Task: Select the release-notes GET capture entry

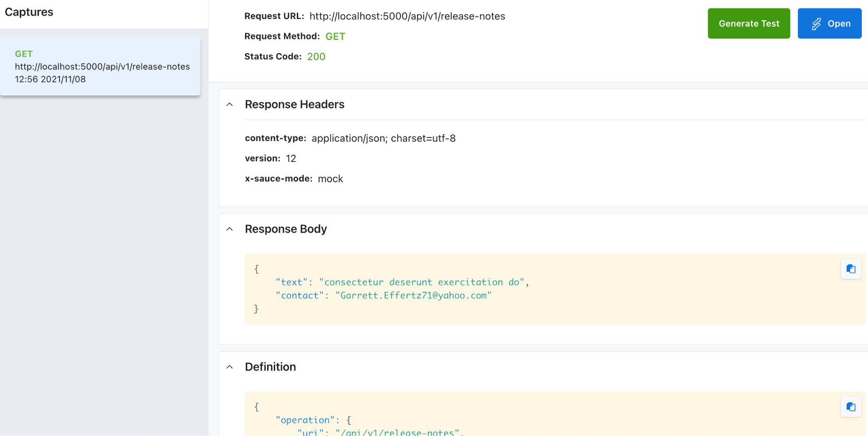Action: 100,67
